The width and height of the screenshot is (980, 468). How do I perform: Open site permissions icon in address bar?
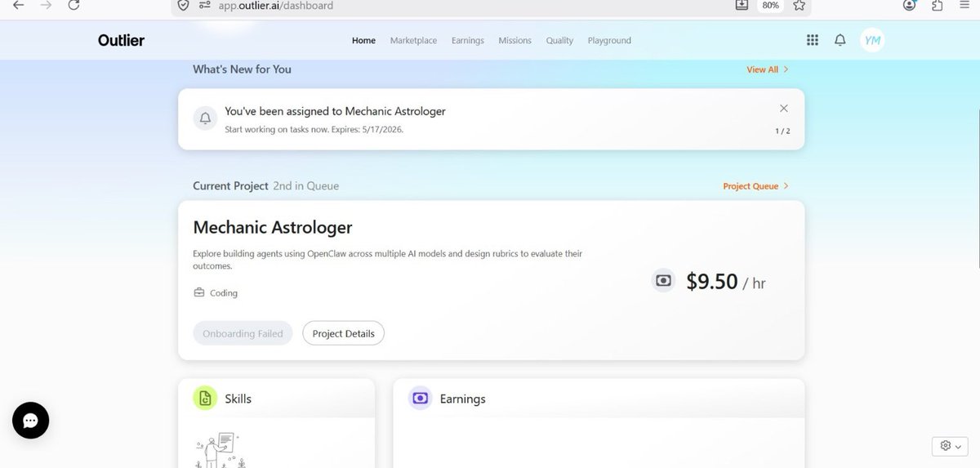(x=203, y=5)
